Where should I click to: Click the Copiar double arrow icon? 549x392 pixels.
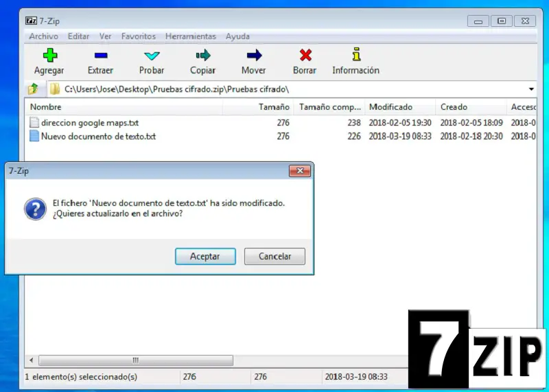(x=203, y=55)
